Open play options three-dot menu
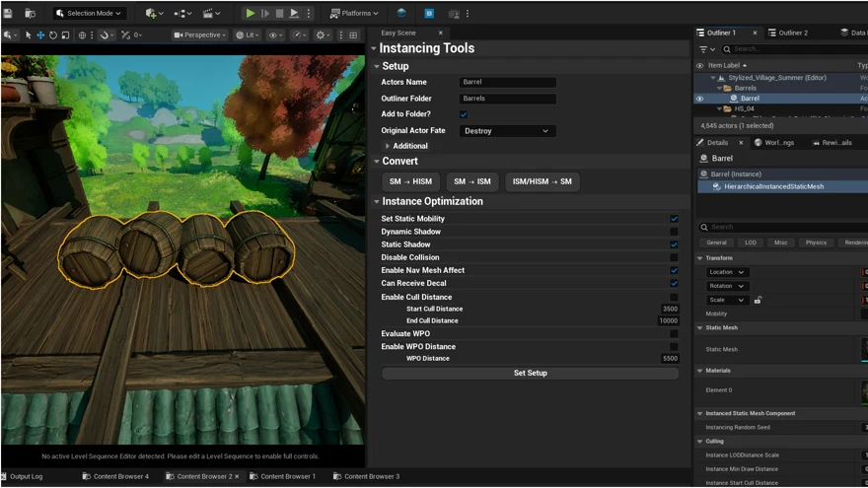Viewport: 868px width, 488px height. (x=309, y=13)
